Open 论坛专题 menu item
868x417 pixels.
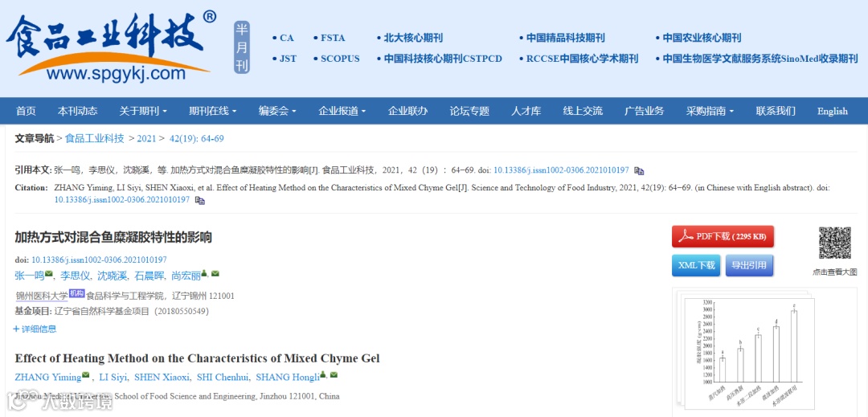point(469,111)
